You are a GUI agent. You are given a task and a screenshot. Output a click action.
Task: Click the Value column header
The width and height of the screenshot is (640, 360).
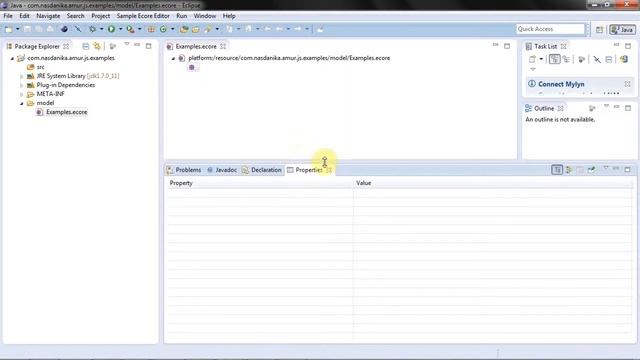(x=493, y=183)
